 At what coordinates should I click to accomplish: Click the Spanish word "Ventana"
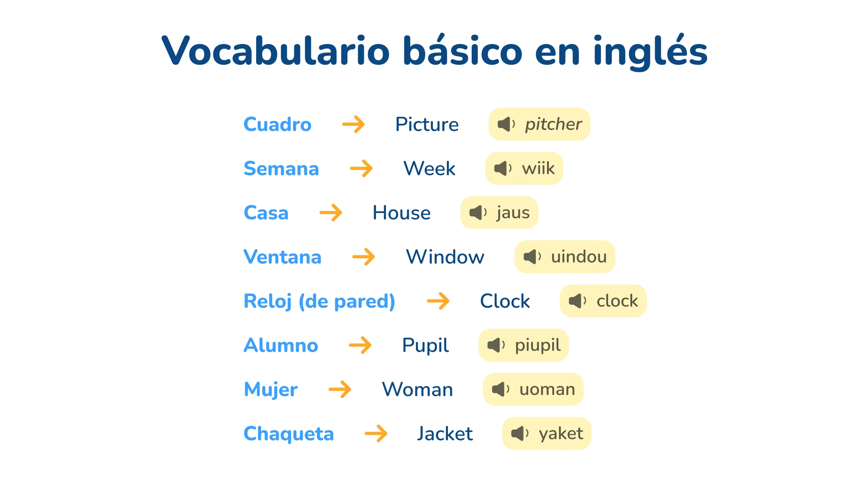pos(282,257)
